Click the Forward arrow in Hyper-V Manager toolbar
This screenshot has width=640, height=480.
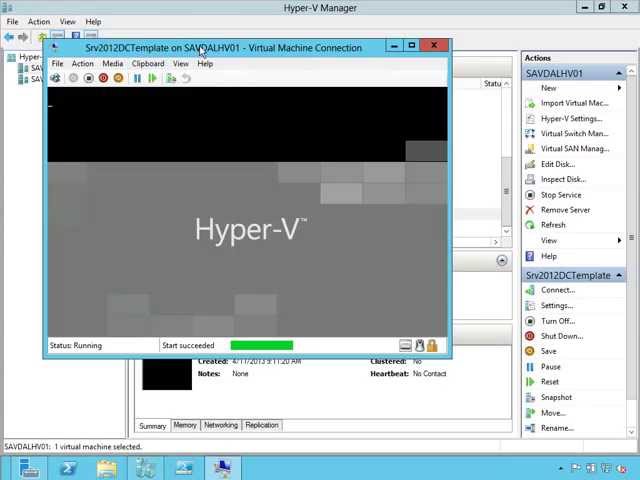(x=23, y=37)
